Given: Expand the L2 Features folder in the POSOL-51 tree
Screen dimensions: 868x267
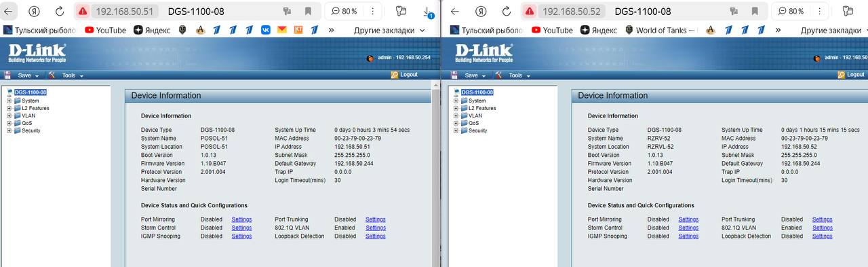Looking at the screenshot, I should tap(9, 108).
